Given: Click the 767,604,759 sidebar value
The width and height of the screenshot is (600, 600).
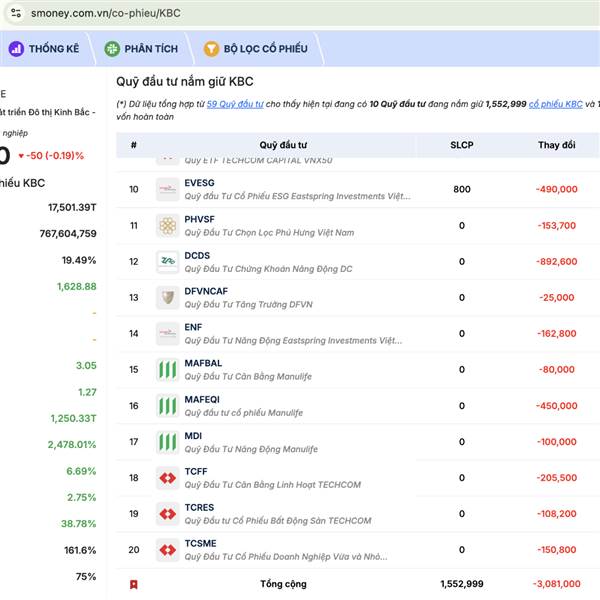Looking at the screenshot, I should [68, 233].
